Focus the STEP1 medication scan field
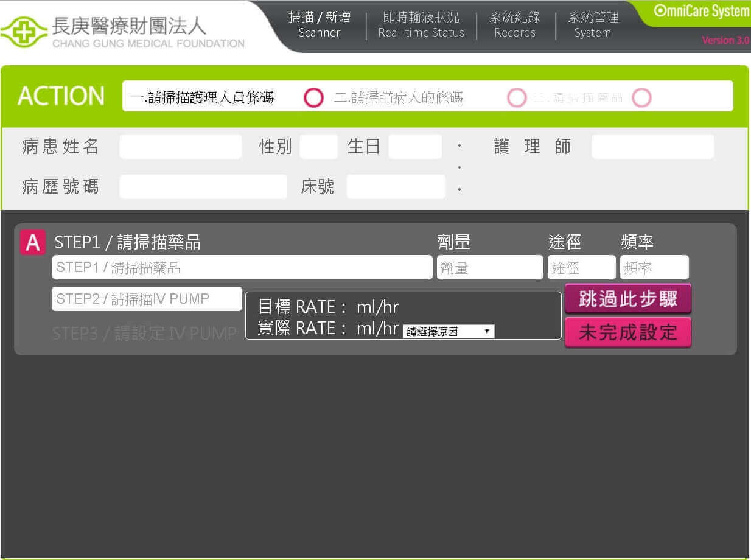Viewport: 751px width, 560px height. click(x=242, y=267)
